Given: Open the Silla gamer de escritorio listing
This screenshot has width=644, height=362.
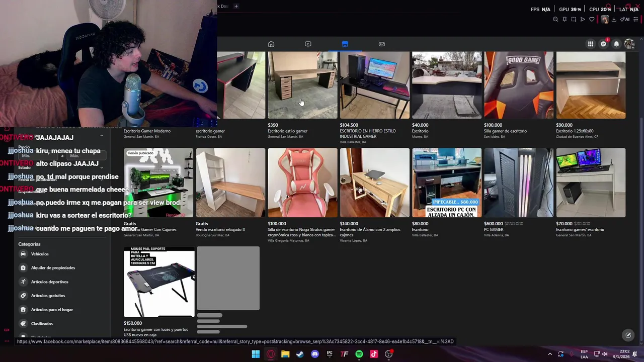Looking at the screenshot, I should pyautogui.click(x=519, y=96).
